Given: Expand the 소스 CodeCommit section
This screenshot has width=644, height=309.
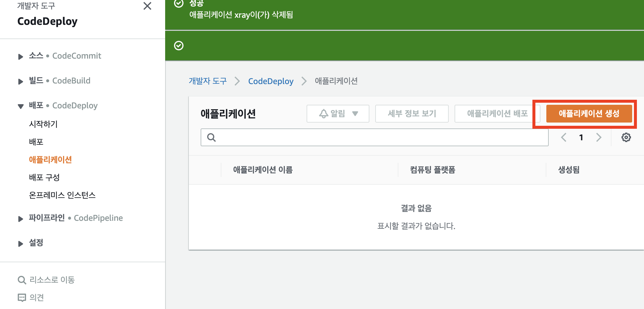Looking at the screenshot, I should (x=20, y=56).
